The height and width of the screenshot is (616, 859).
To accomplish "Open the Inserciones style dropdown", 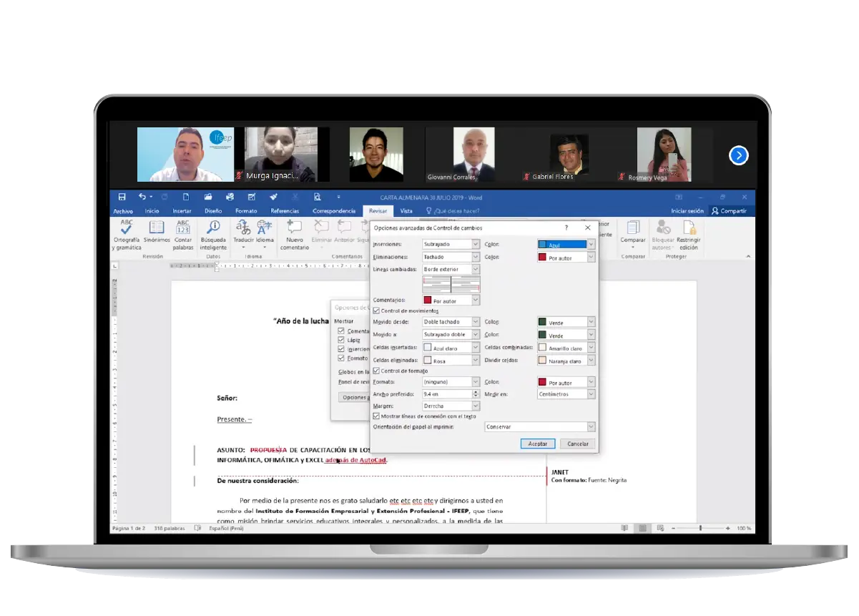I will tap(451, 244).
